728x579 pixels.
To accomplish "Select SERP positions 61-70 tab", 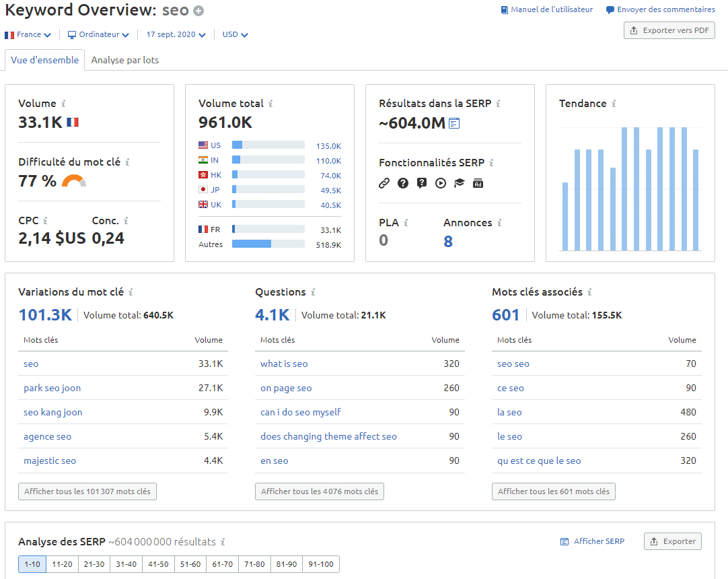I will [223, 564].
